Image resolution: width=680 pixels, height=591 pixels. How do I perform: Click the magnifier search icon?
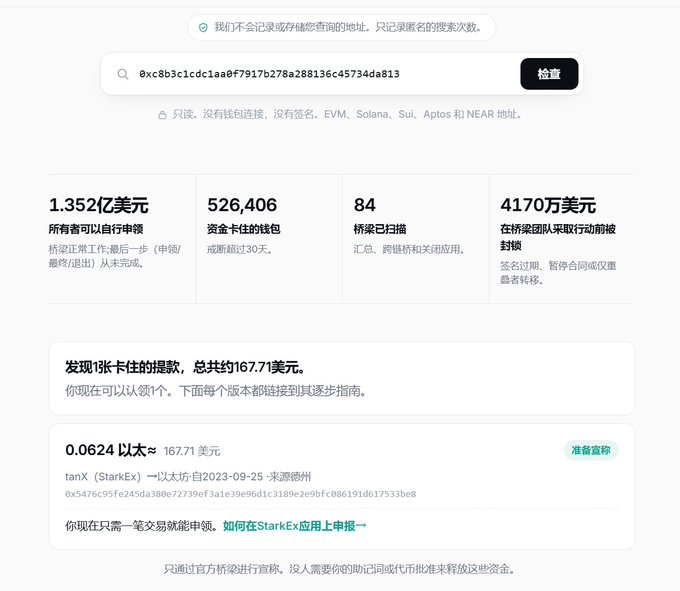point(123,74)
